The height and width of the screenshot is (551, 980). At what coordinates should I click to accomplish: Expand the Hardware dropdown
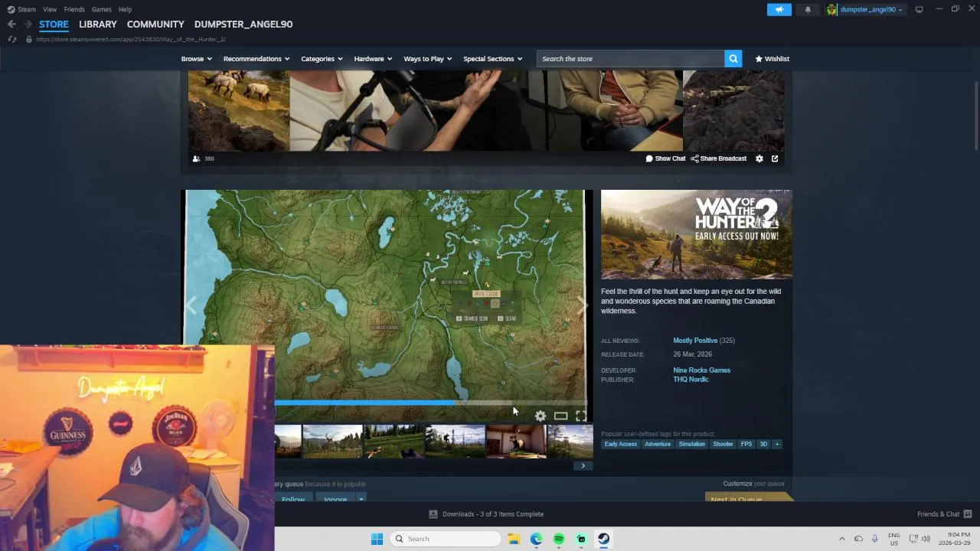point(373,59)
